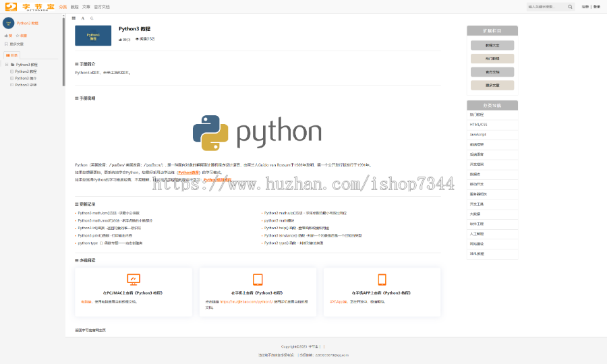Click the phone icon in the APP card
The height and width of the screenshot is (364, 607).
382,279
